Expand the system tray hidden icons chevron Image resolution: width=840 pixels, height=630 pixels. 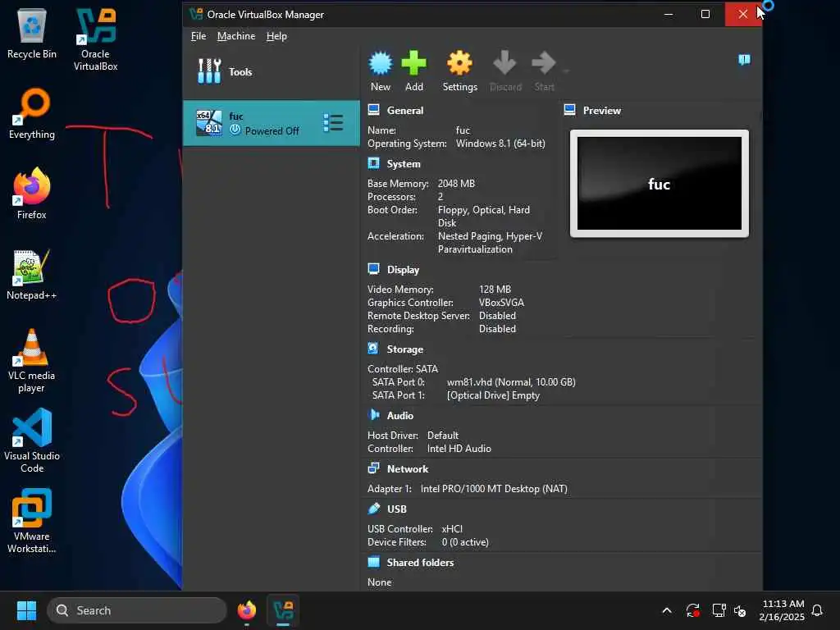[667, 610]
